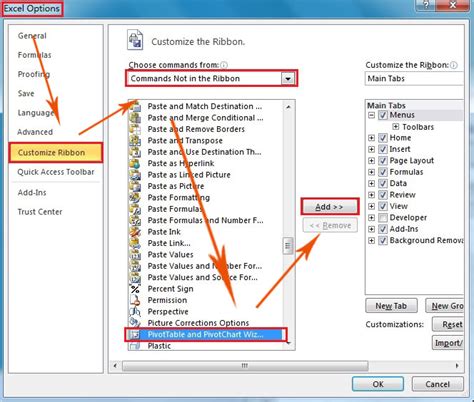Open the Main Tabs ribbon dropdown

tap(414, 79)
